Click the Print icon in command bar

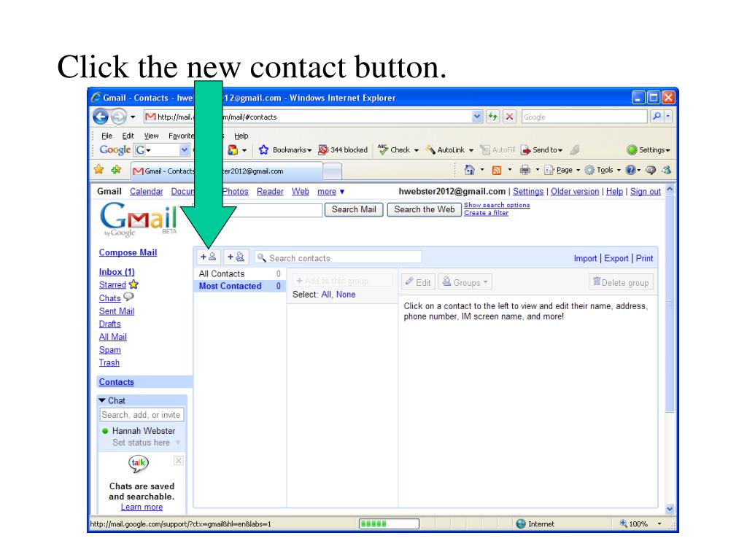525,170
